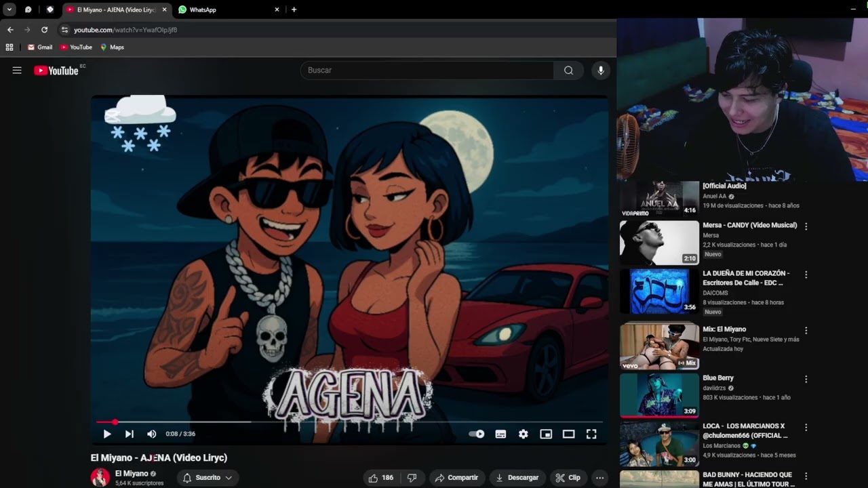Open LOCA - LOS MARCIANOS video thumbnail
The image size is (868, 488).
pyautogui.click(x=659, y=444)
